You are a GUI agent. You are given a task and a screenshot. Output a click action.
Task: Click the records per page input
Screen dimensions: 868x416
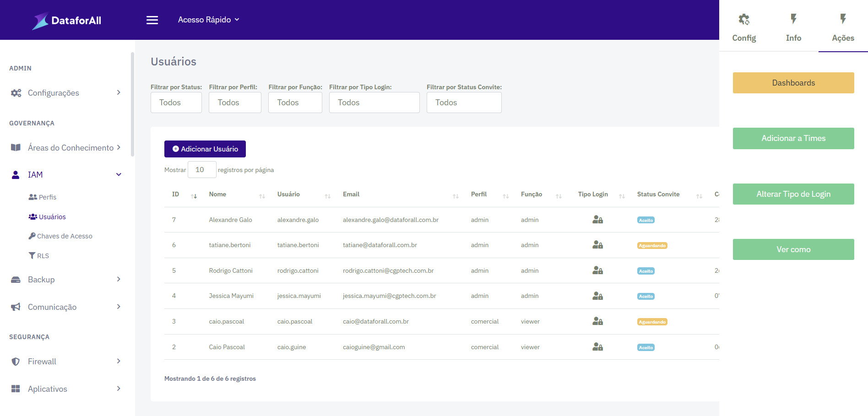(201, 170)
